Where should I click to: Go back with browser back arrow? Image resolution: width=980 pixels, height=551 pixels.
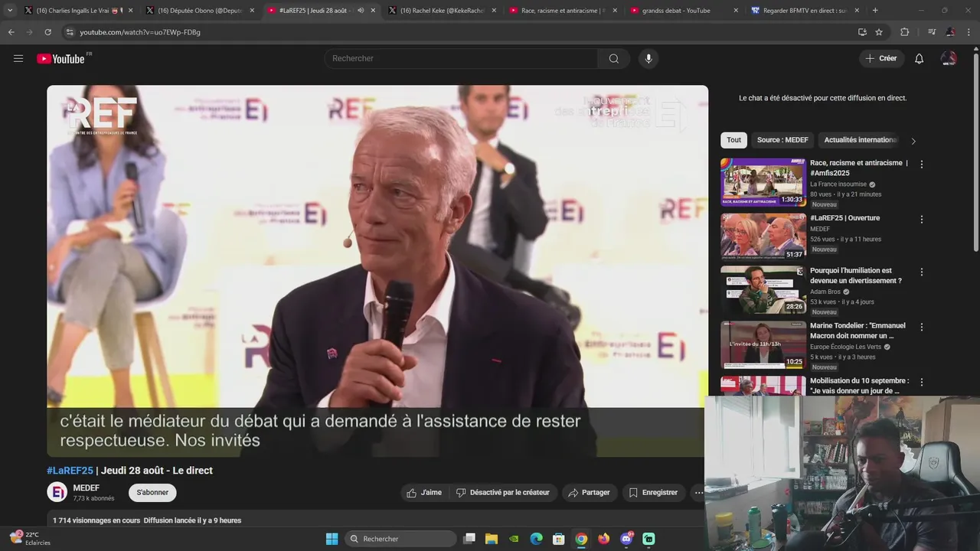[11, 32]
